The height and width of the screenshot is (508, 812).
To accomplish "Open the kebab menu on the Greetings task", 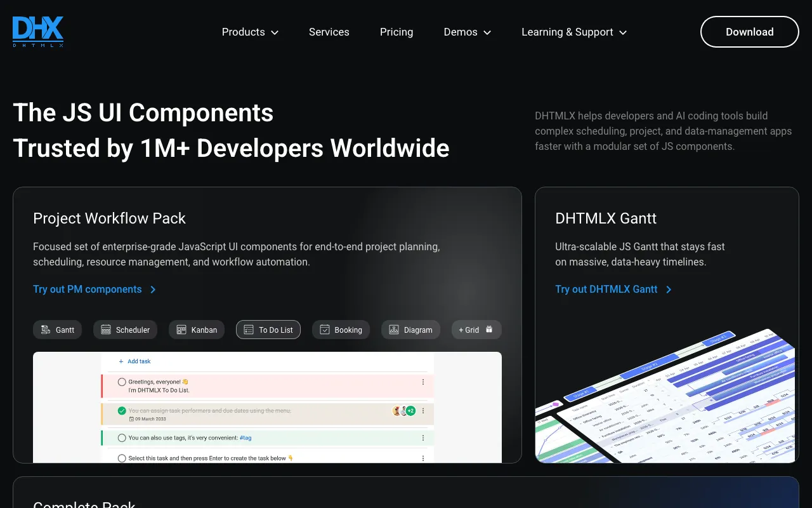I will coord(423,382).
